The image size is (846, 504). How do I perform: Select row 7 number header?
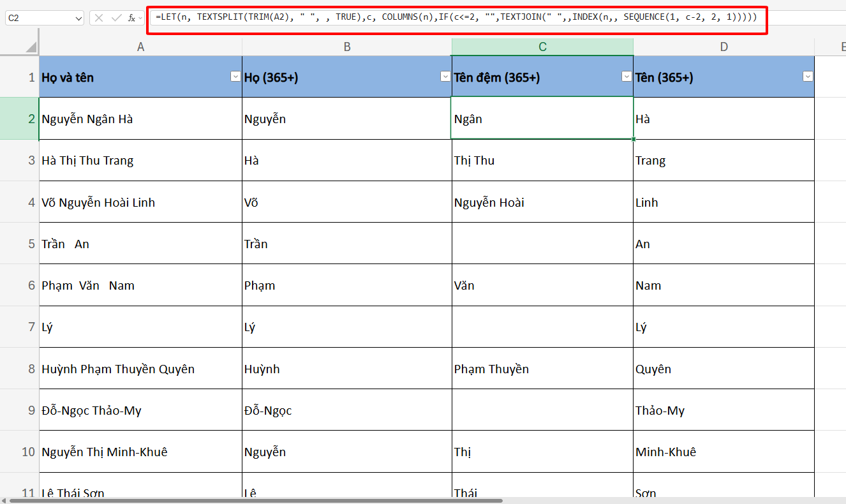tap(29, 327)
